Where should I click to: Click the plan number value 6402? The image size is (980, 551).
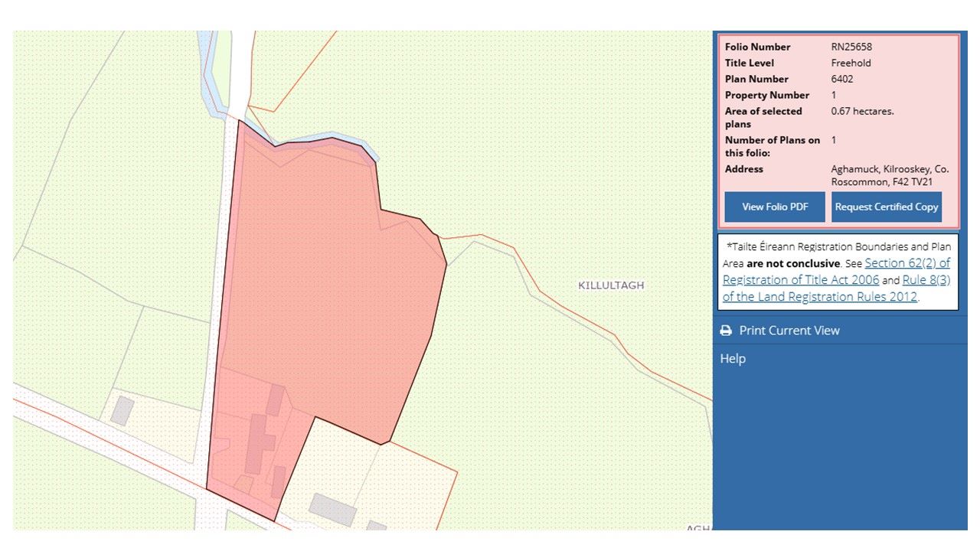pos(842,79)
